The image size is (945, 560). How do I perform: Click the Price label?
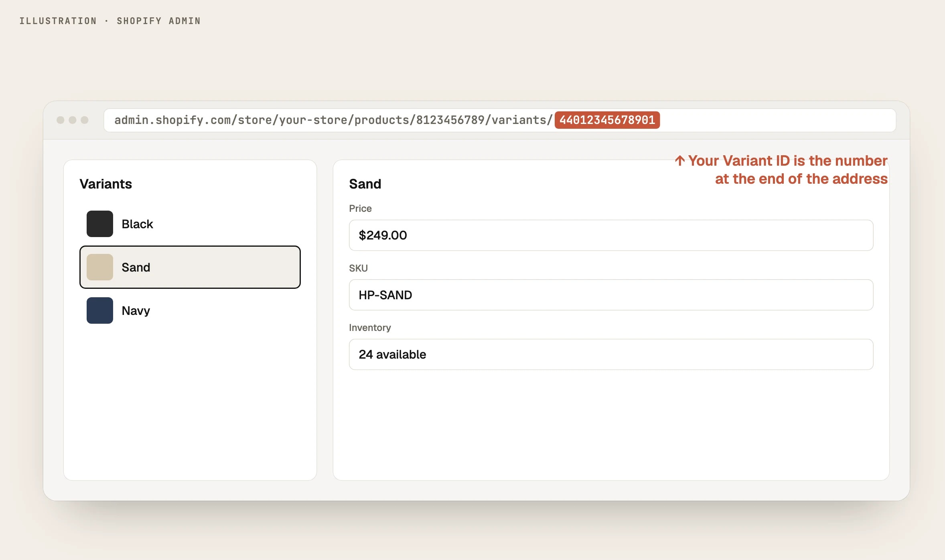click(360, 209)
